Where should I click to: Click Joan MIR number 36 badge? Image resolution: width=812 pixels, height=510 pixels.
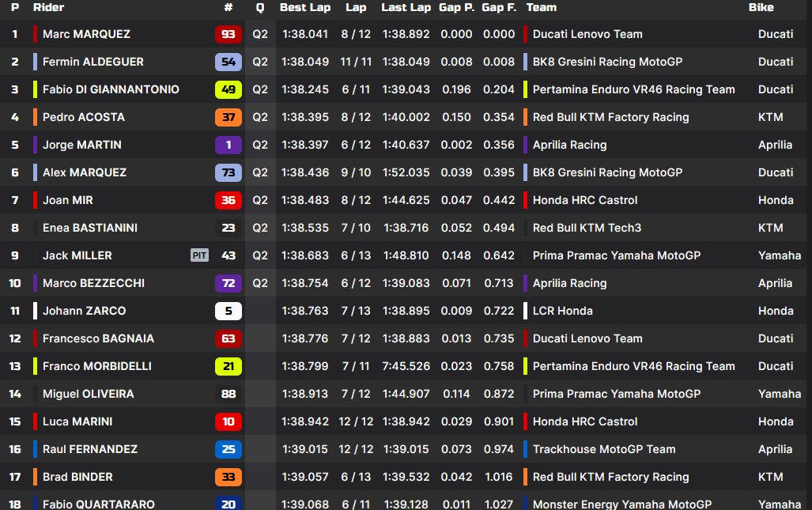pos(228,200)
